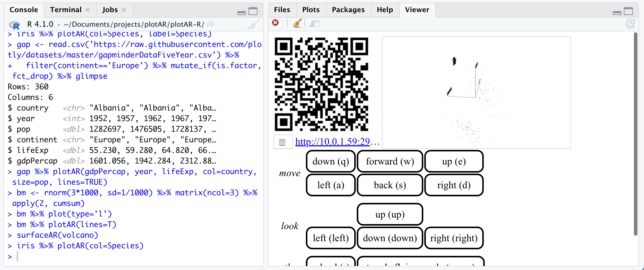Click the forward (w) move button

point(390,161)
